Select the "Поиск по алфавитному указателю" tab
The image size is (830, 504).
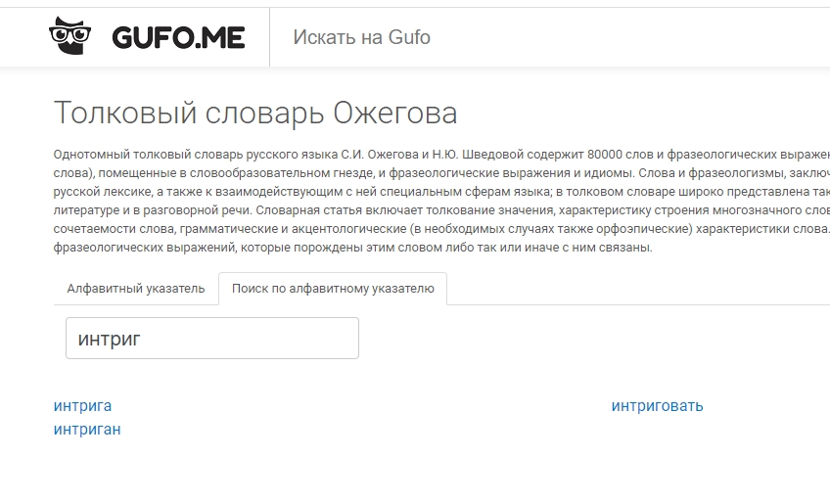click(333, 289)
